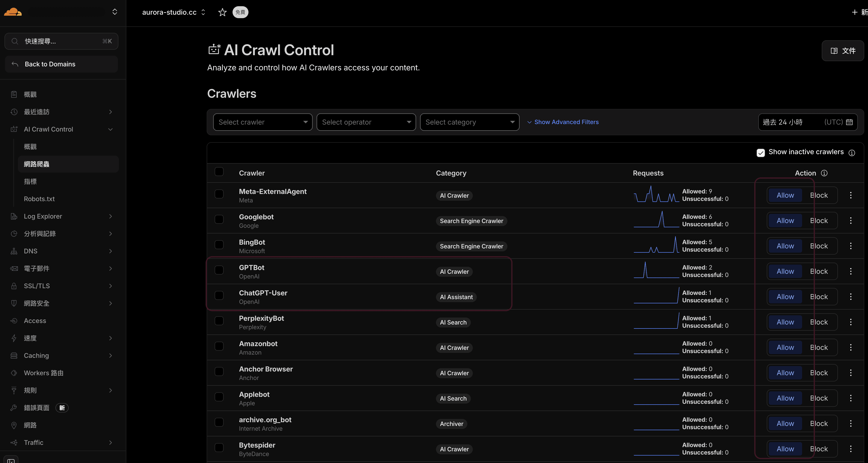Block the Bytespider crawler
Viewport: 868px width, 463px height.
click(x=819, y=449)
